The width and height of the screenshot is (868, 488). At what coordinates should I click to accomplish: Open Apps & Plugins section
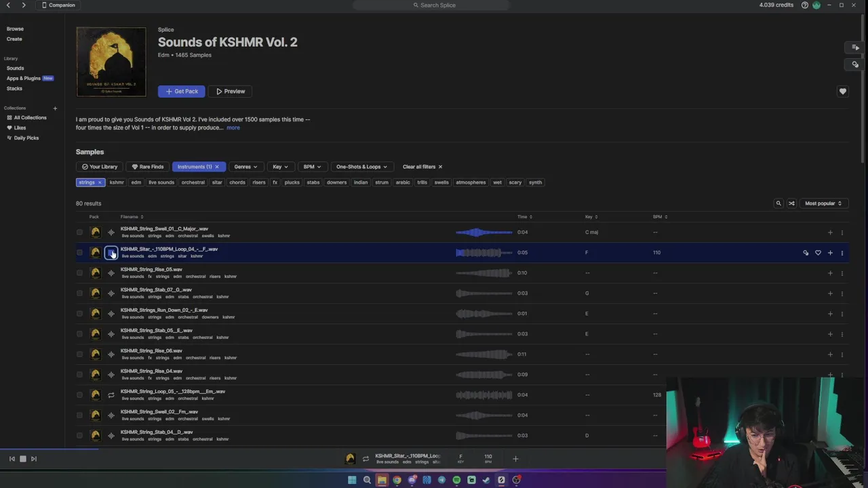pos(24,78)
